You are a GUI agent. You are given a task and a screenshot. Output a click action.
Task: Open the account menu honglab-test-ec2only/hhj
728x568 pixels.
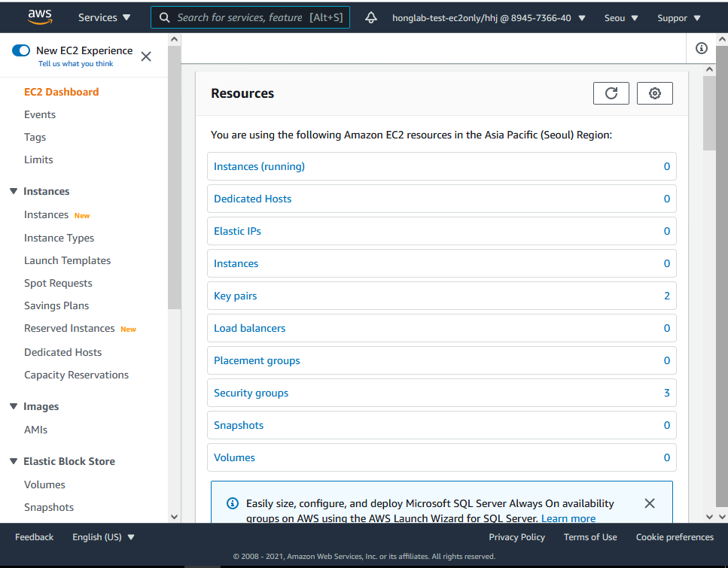click(489, 18)
